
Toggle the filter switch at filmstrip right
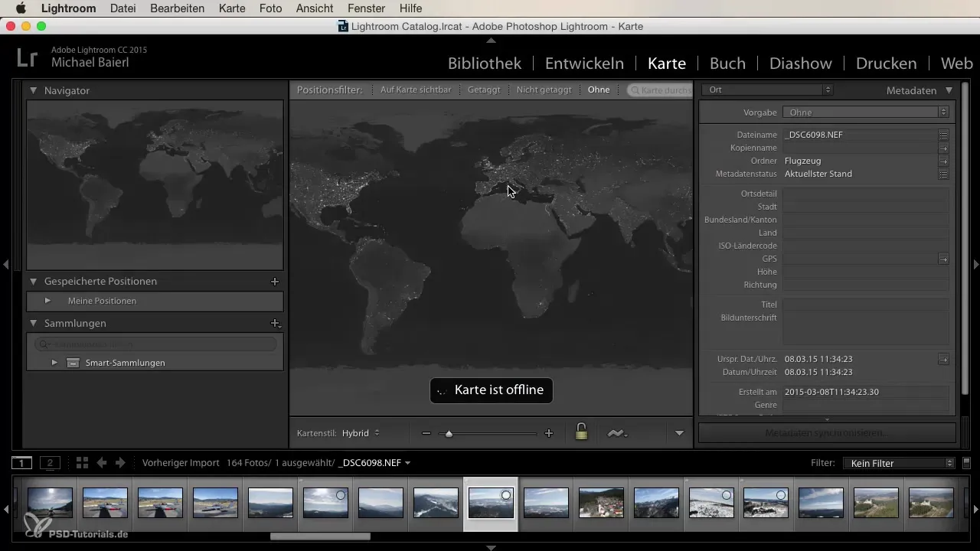tap(966, 462)
